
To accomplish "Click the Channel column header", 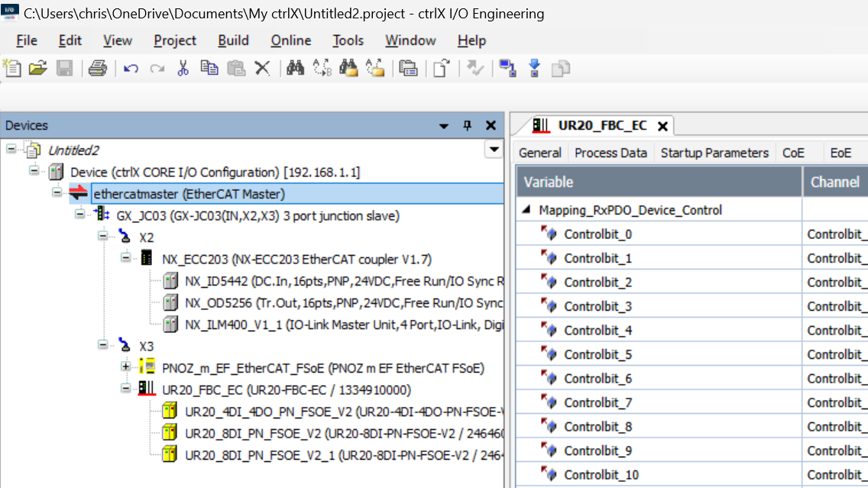I will pyautogui.click(x=835, y=182).
